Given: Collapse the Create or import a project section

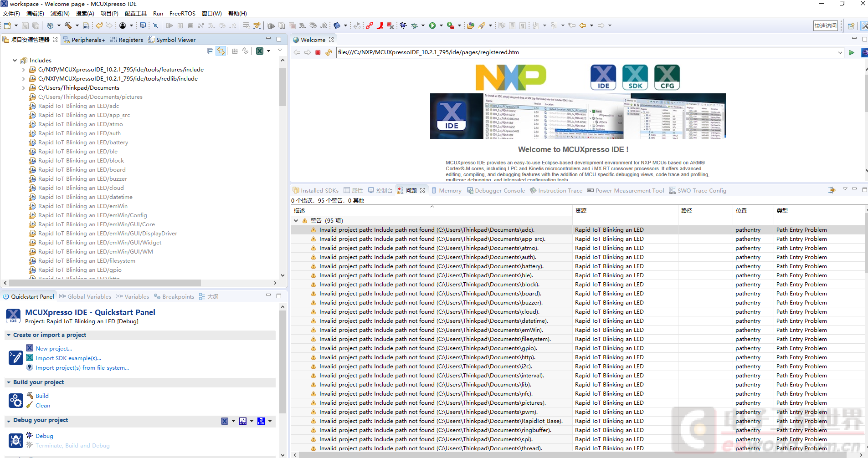Looking at the screenshot, I should (x=9, y=335).
